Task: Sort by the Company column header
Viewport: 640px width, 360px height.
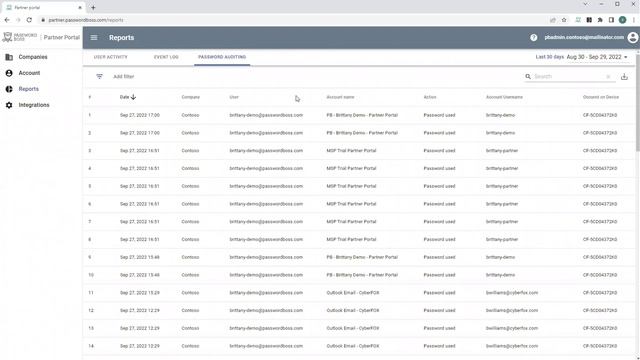Action: 191,97
